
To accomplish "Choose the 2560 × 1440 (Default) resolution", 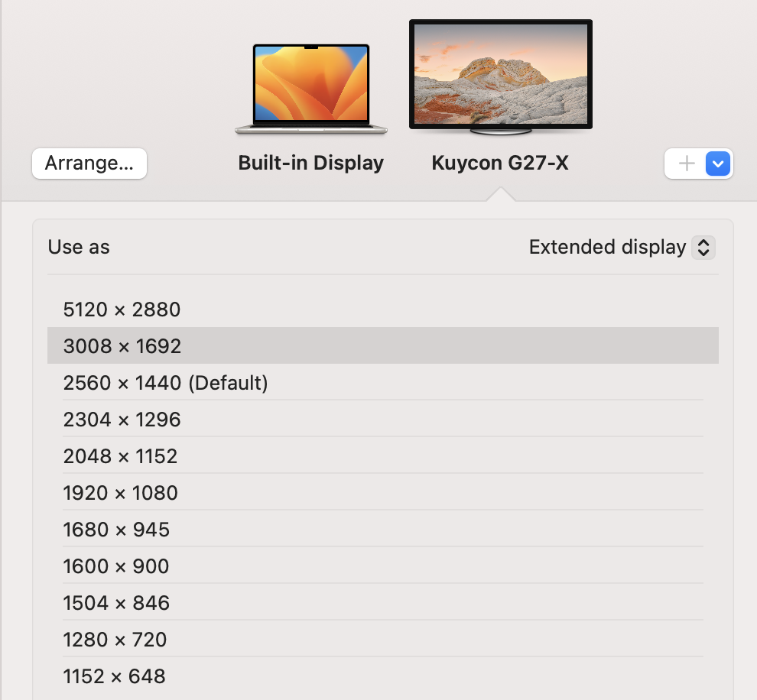I will pos(383,382).
